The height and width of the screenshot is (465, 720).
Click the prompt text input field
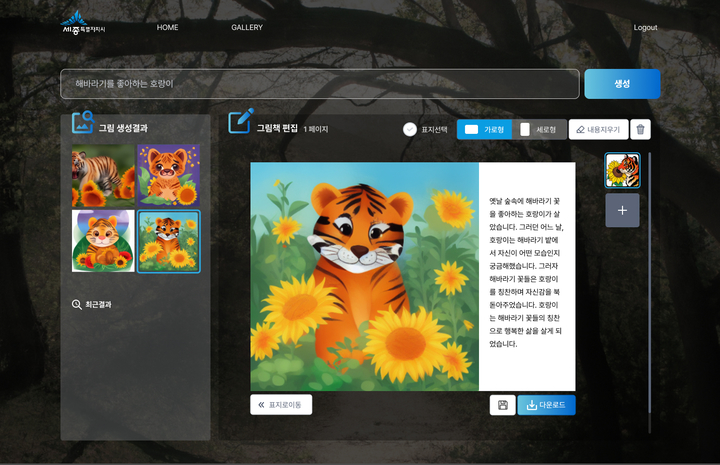[x=319, y=84]
